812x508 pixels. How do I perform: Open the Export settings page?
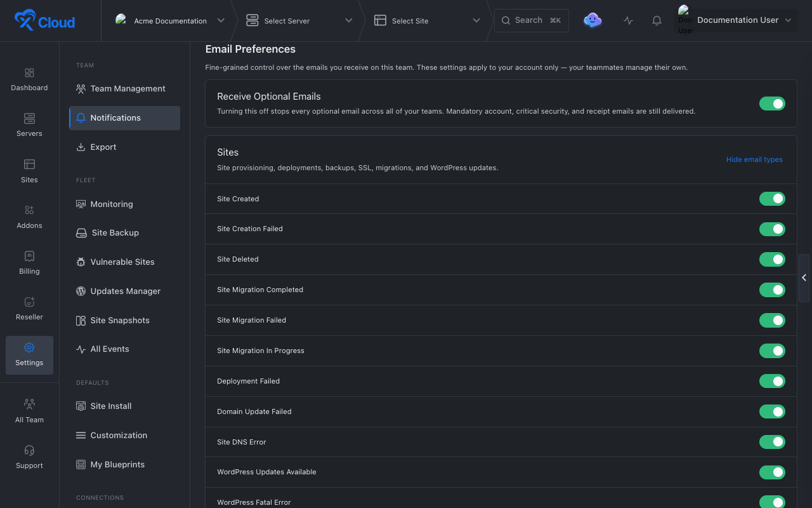[124, 147]
